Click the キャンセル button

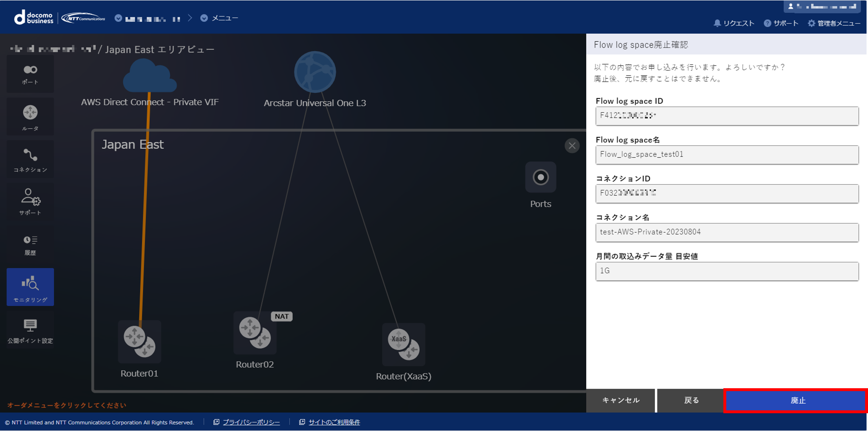pyautogui.click(x=621, y=400)
